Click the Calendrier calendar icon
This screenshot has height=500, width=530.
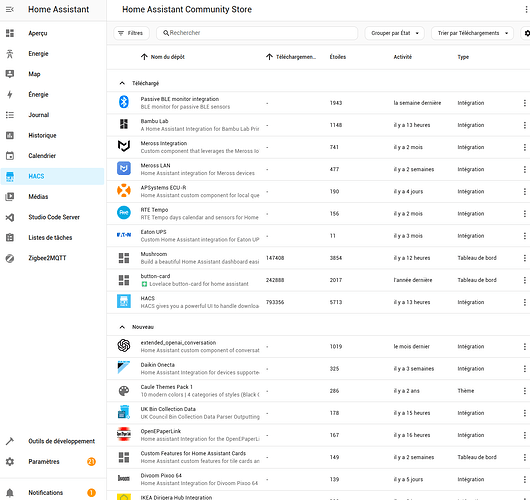click(x=10, y=156)
